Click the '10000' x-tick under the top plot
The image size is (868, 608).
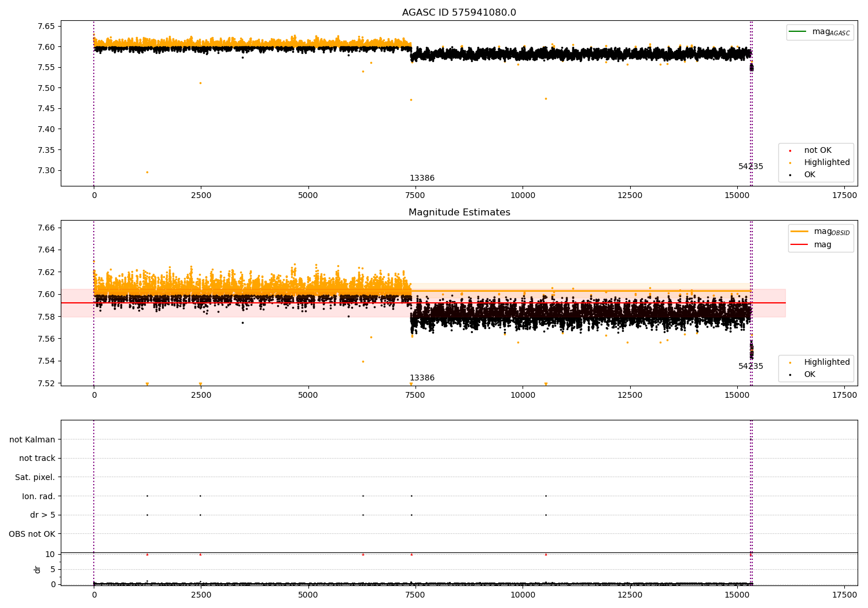(x=523, y=196)
